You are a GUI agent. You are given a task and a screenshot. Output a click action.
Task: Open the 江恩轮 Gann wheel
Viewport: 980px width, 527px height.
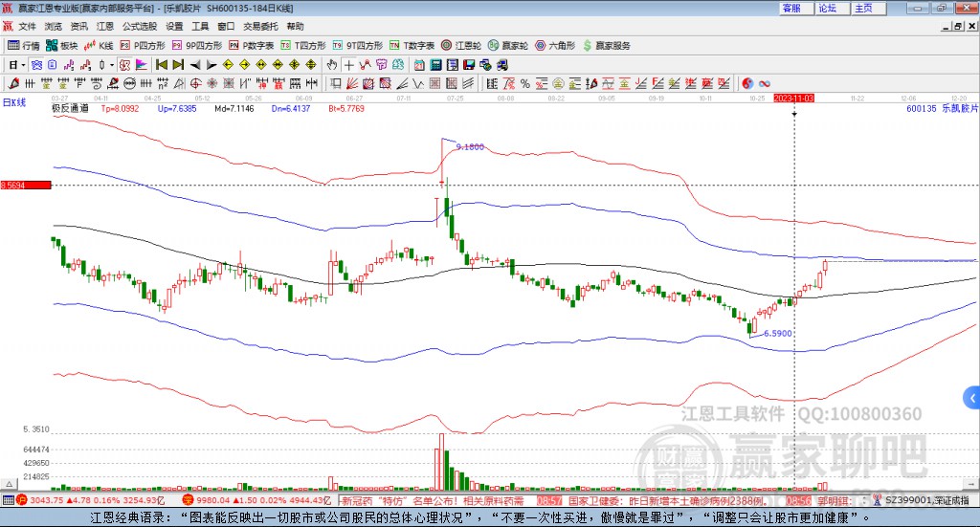[461, 46]
